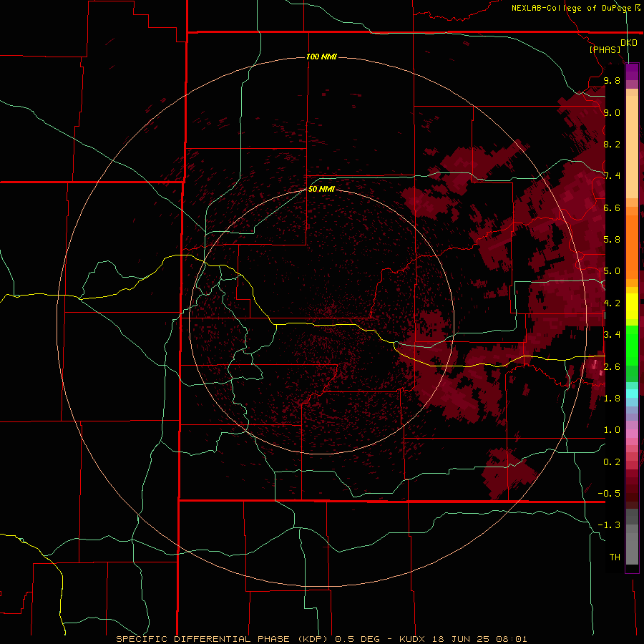Click the 7.4 legend value
The image size is (644, 644).
(x=612, y=176)
